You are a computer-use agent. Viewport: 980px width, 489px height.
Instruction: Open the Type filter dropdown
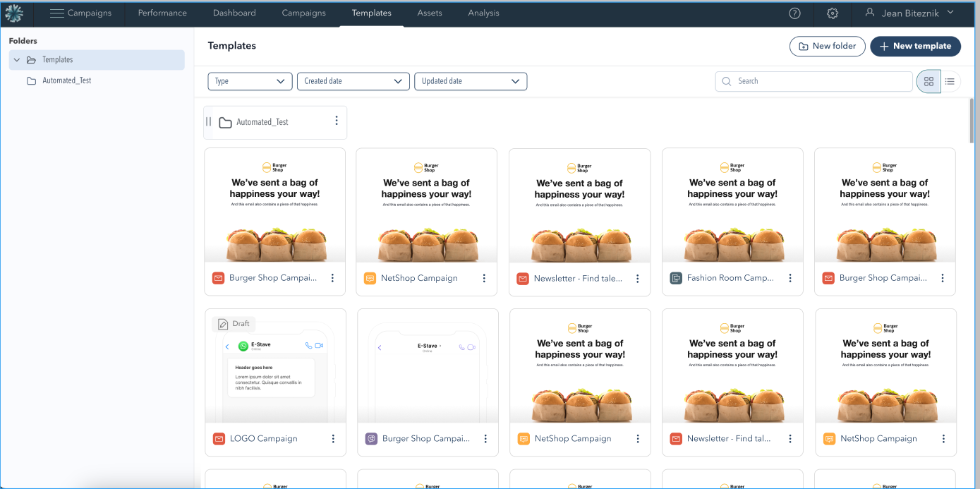[x=250, y=82]
